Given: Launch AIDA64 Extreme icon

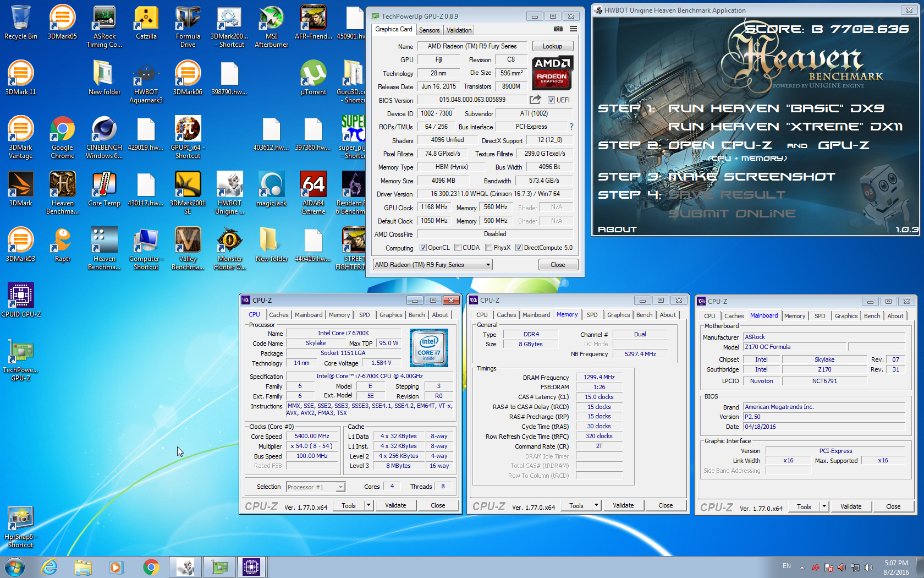Looking at the screenshot, I should [313, 193].
